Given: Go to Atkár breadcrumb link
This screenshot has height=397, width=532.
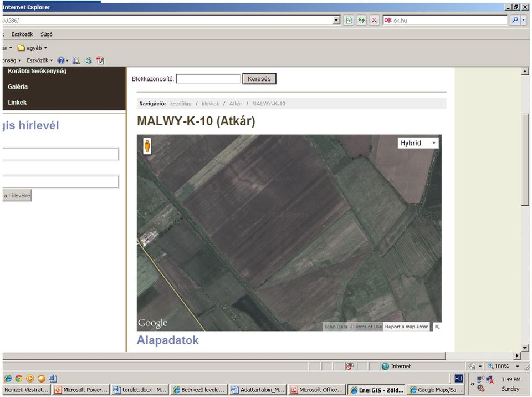Looking at the screenshot, I should click(x=236, y=104).
